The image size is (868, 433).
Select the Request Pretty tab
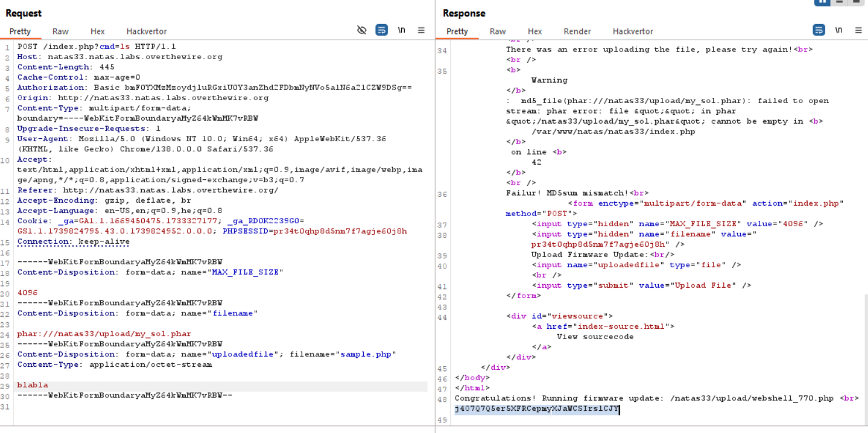[x=20, y=32]
